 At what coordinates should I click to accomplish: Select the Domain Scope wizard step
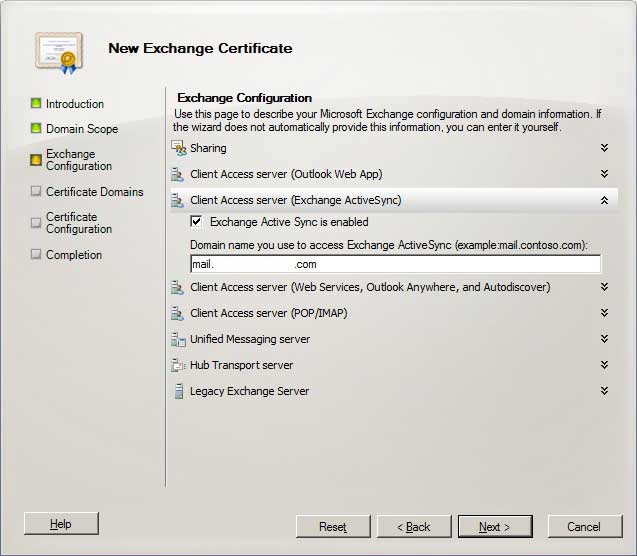[81, 129]
